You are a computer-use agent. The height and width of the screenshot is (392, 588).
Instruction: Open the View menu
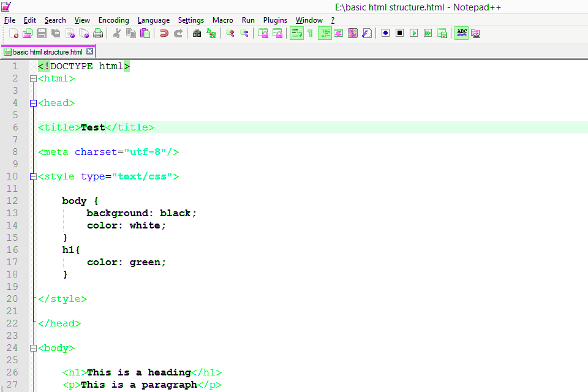tap(82, 20)
